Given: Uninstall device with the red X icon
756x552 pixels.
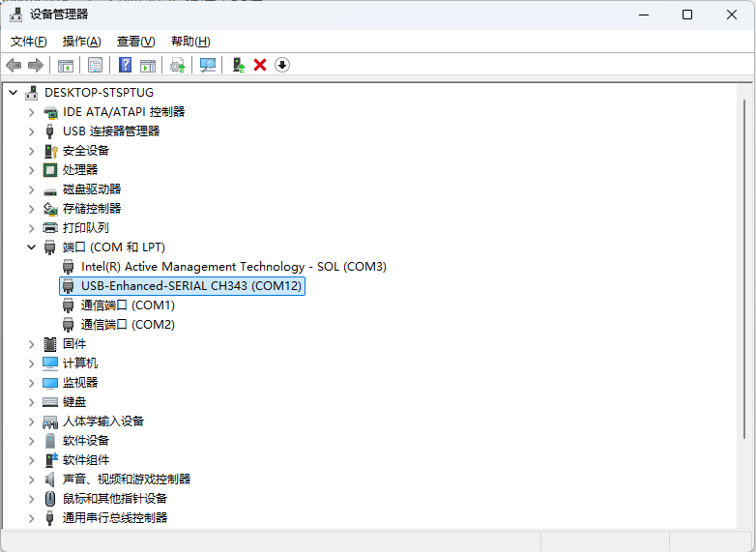Looking at the screenshot, I should tap(260, 65).
